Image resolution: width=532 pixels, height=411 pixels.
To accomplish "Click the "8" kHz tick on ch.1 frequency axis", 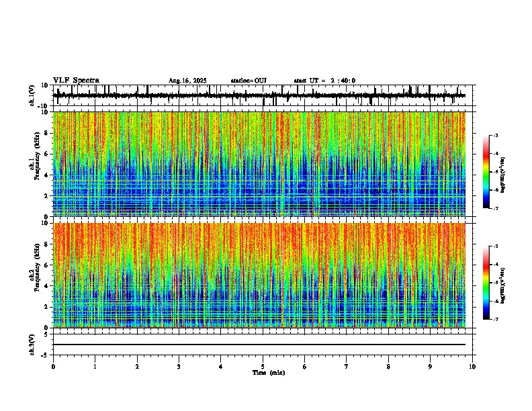I will coord(46,133).
